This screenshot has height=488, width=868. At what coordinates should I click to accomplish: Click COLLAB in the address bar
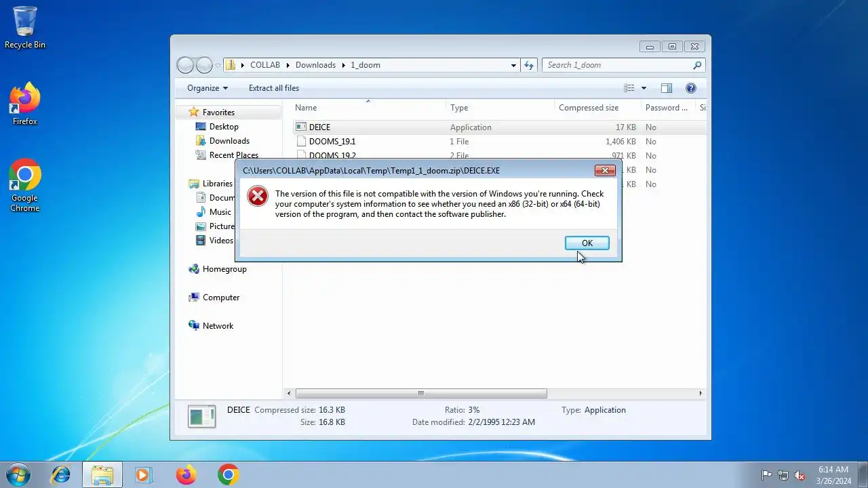[265, 65]
